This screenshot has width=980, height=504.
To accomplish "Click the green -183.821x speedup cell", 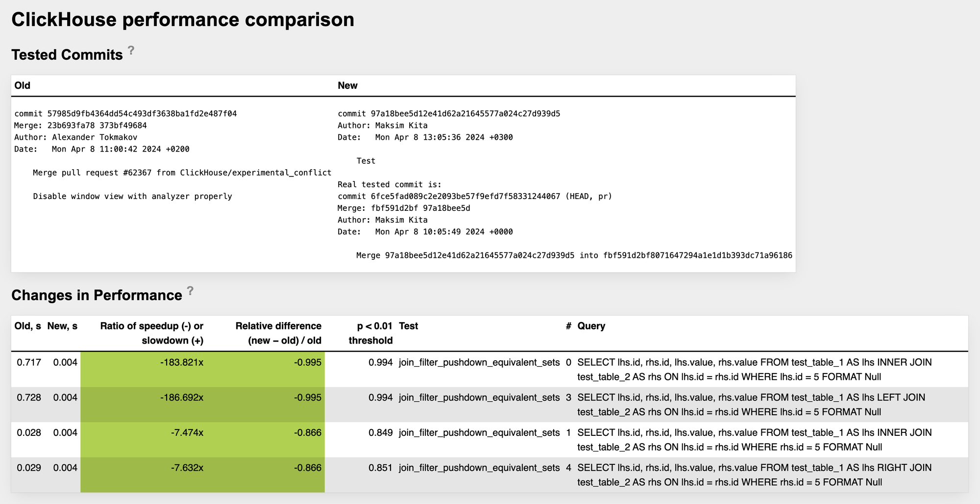I will [x=181, y=363].
